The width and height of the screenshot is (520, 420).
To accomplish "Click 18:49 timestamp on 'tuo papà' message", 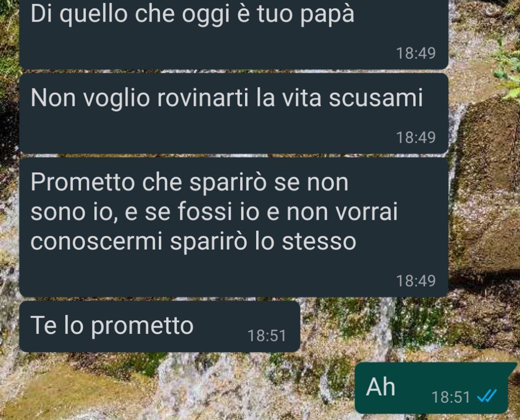I will tap(416, 53).
